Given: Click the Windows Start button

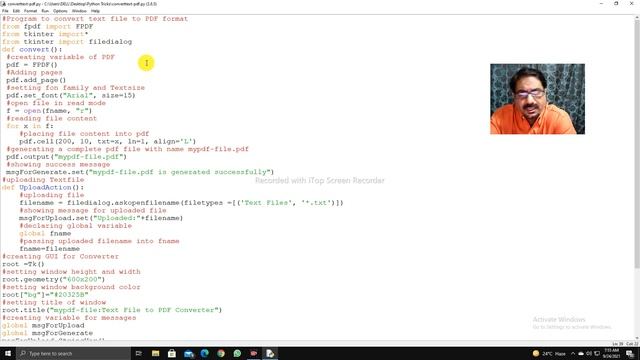Looking at the screenshot, I should click(x=8, y=353).
